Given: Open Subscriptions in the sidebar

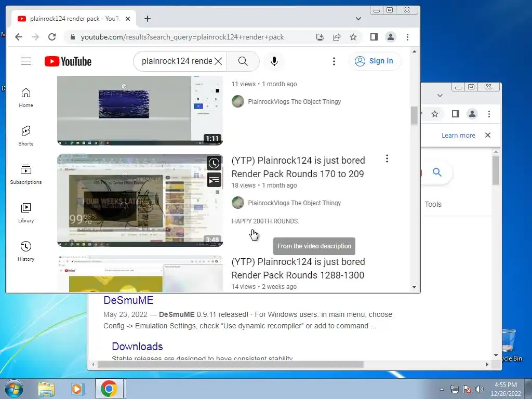Looking at the screenshot, I should coord(26,175).
